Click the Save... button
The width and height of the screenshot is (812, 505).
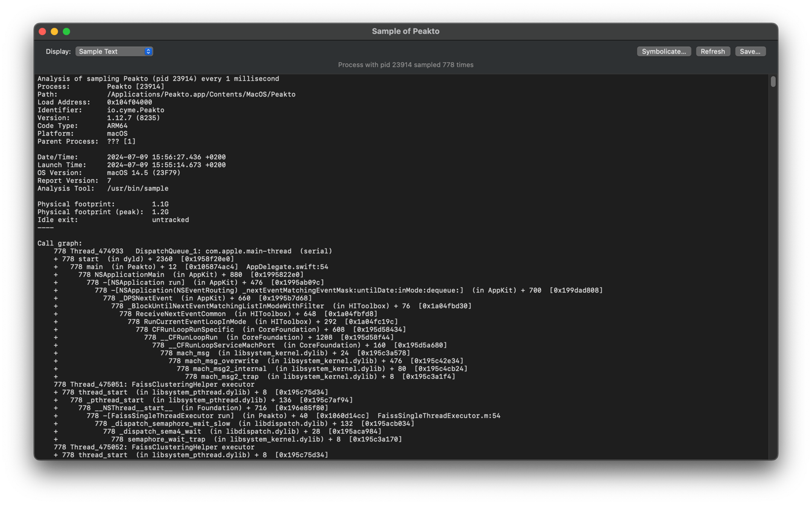[x=750, y=51]
